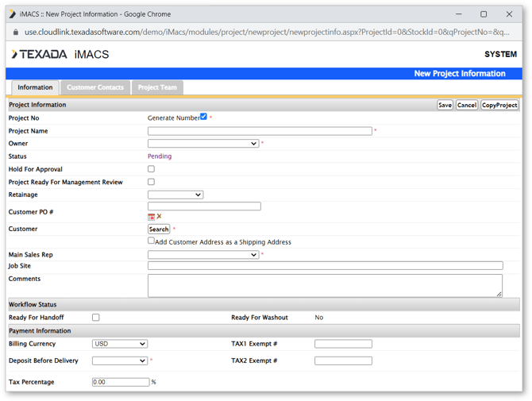Maximize the Chrome popup window
Screen dimensions: 532x401
click(483, 14)
